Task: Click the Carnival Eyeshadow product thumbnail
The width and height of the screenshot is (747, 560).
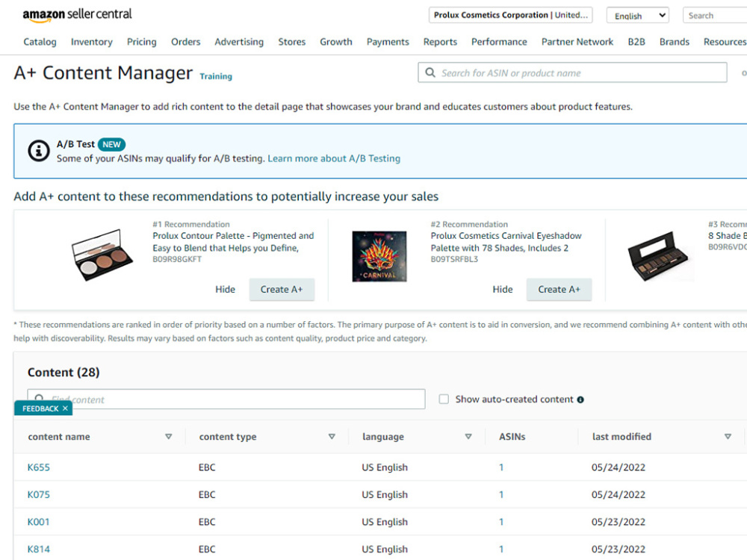Action: pyautogui.click(x=379, y=256)
